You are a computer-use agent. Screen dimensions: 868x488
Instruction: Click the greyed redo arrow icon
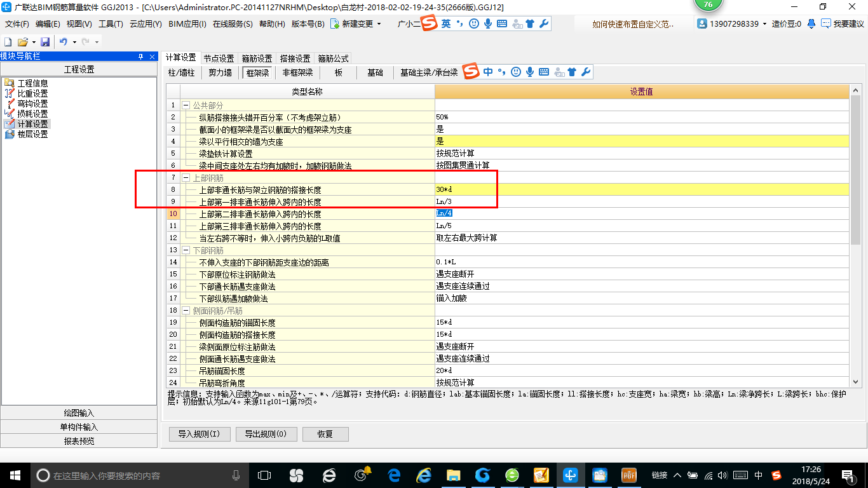85,42
